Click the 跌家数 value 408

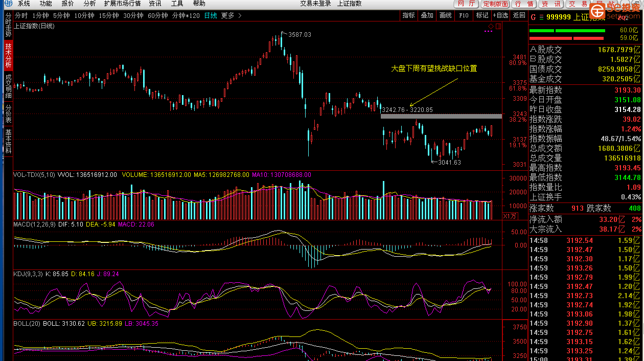(634, 209)
